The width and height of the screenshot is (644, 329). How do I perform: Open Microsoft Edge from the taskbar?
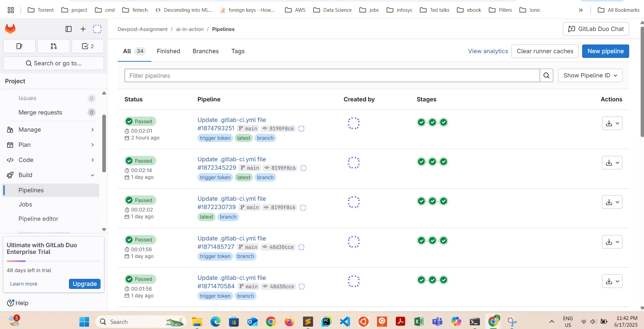click(215, 322)
